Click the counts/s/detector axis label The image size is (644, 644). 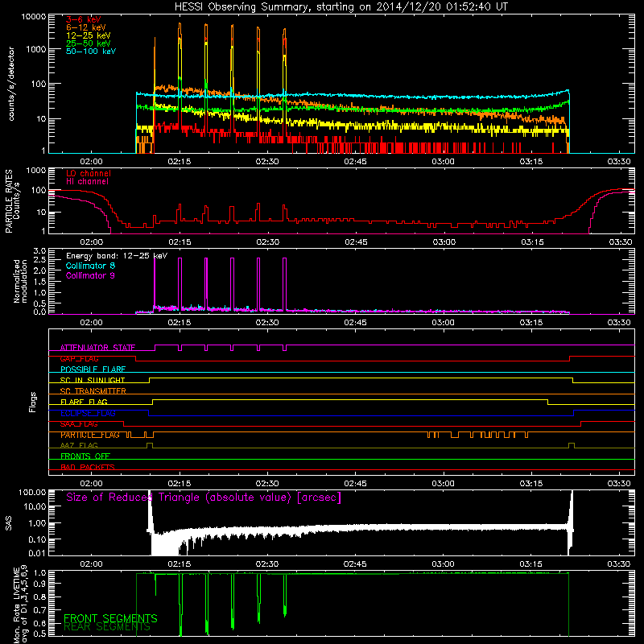click(x=11, y=84)
